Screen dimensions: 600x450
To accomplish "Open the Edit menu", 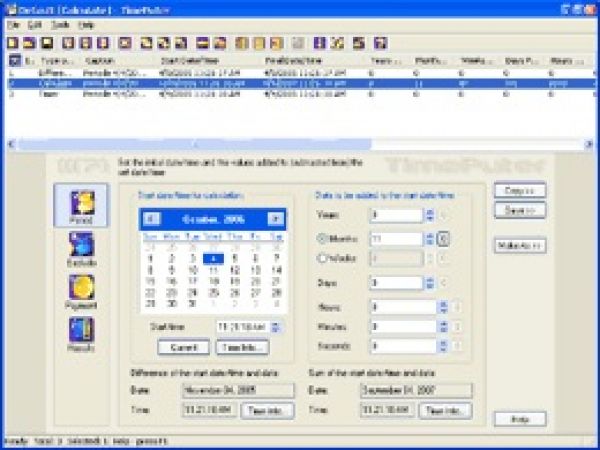I will (34, 25).
